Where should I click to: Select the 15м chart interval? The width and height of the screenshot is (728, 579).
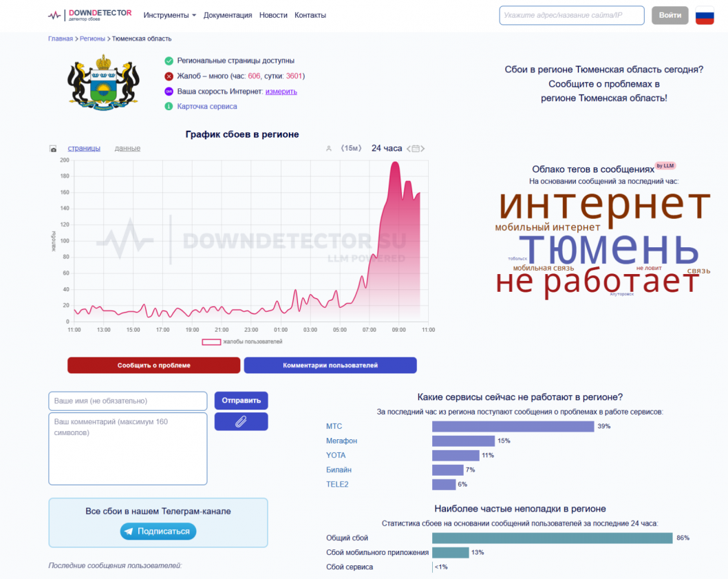point(352,149)
